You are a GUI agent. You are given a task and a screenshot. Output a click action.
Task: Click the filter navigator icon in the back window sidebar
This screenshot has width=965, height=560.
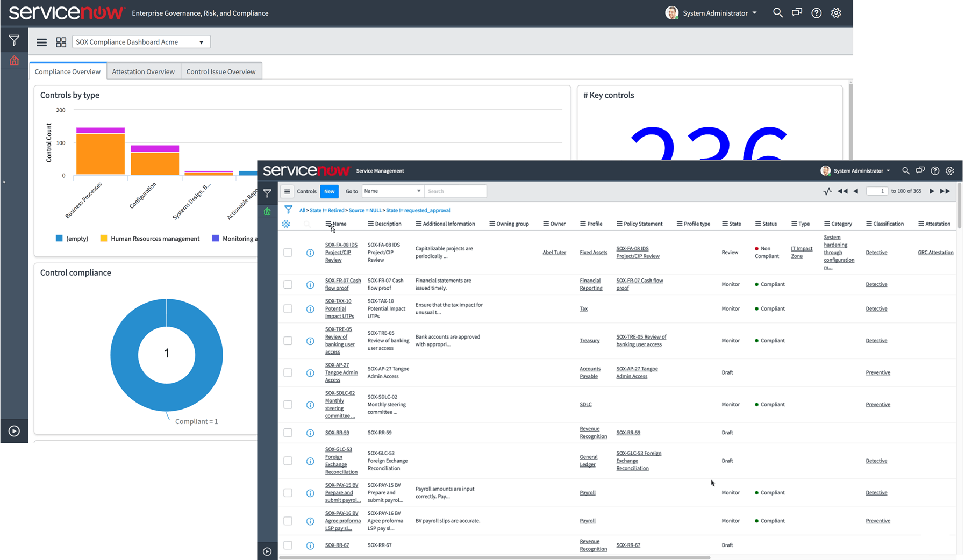coord(14,40)
